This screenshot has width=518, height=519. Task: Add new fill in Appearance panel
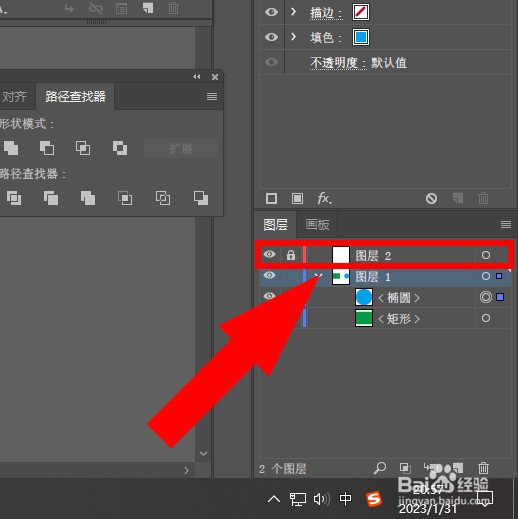[297, 199]
